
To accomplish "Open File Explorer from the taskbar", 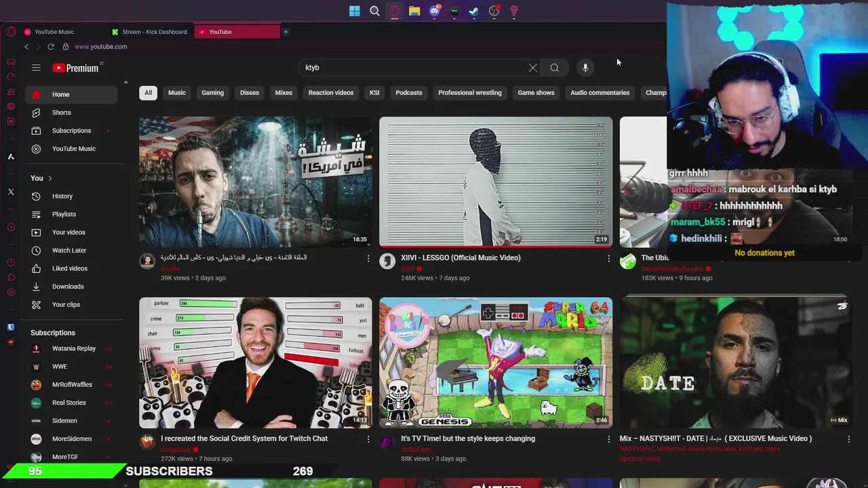I will click(414, 11).
